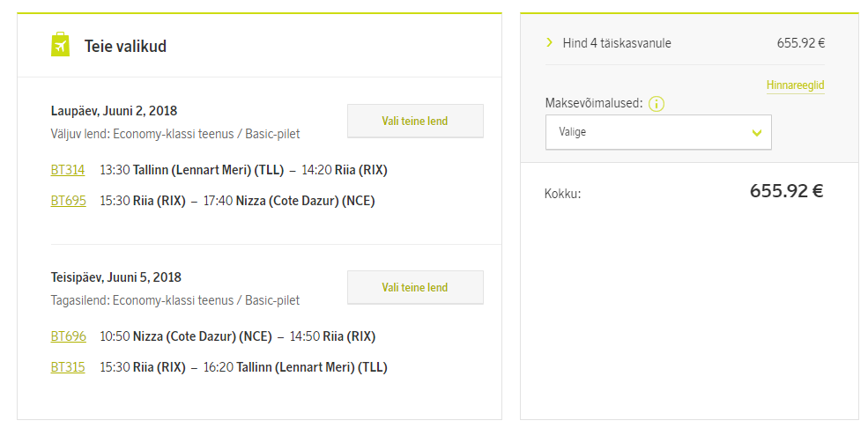Open flight BT315 details link
The height and width of the screenshot is (428, 868).
coord(68,367)
